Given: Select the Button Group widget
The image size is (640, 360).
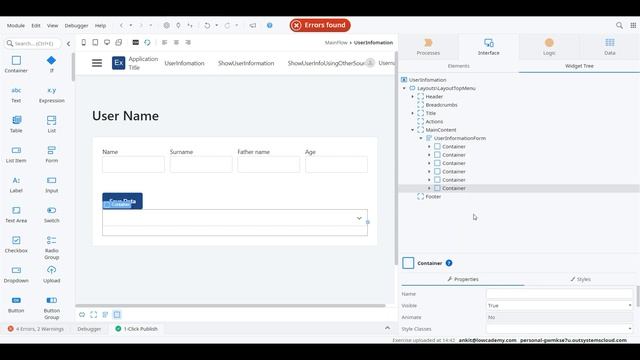Looking at the screenshot, I should pos(51,308).
